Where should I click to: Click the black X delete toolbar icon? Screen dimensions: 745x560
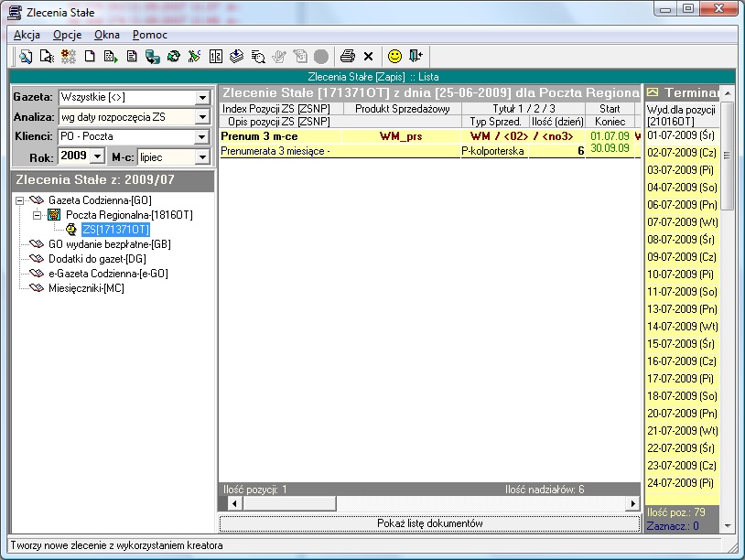click(368, 57)
